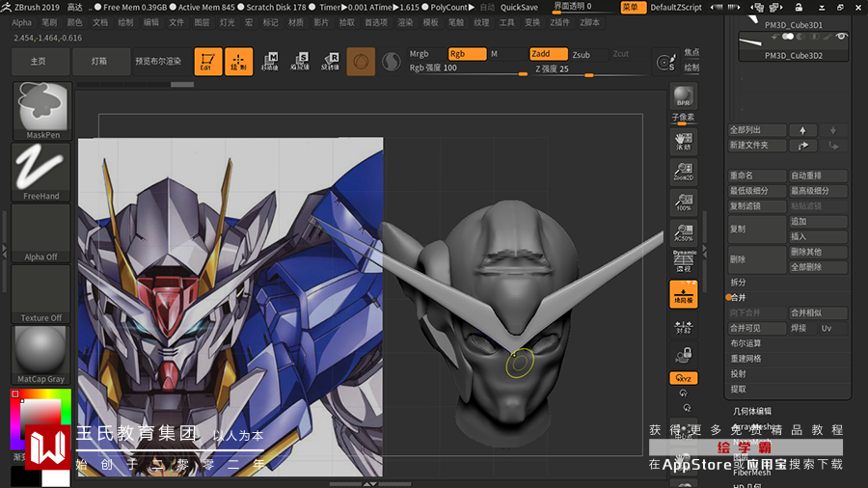Activate the Draw (绘制) mode icon

[x=239, y=62]
